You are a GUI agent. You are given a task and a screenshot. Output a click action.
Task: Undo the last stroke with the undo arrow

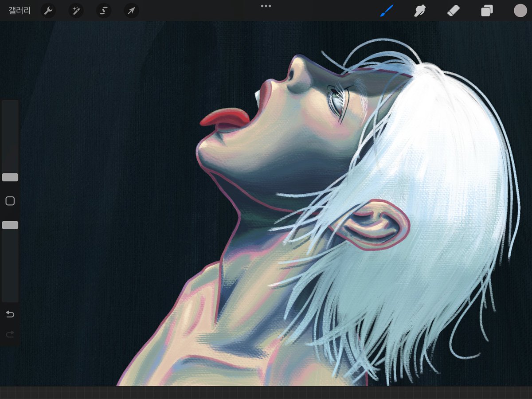[x=10, y=314]
